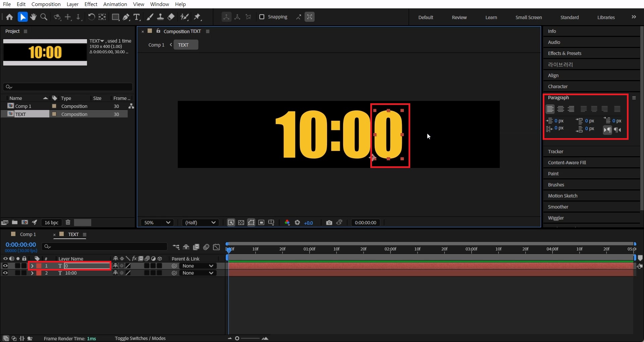The width and height of the screenshot is (644, 342).
Task: Select the Clone Stamp tool
Action: [161, 17]
